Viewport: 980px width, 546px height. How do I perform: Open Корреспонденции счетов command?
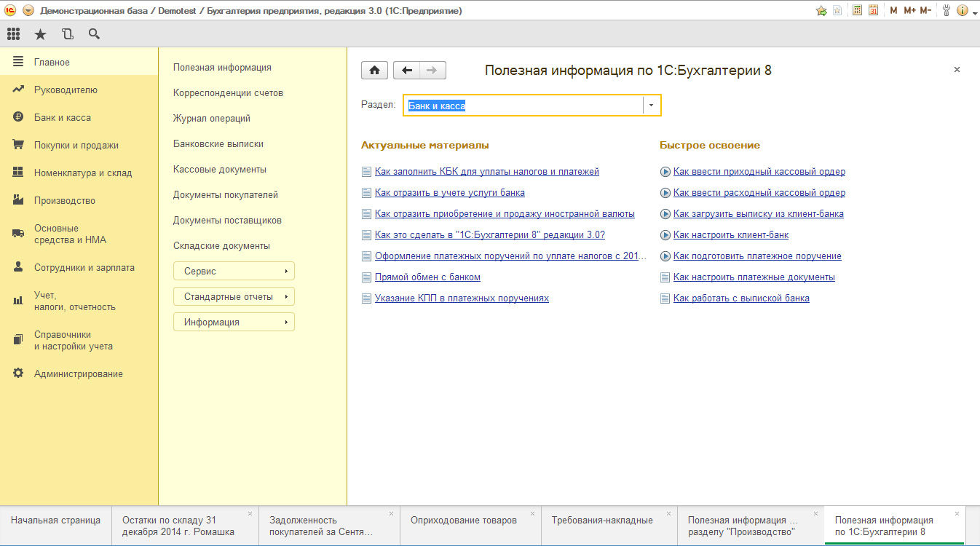point(228,93)
